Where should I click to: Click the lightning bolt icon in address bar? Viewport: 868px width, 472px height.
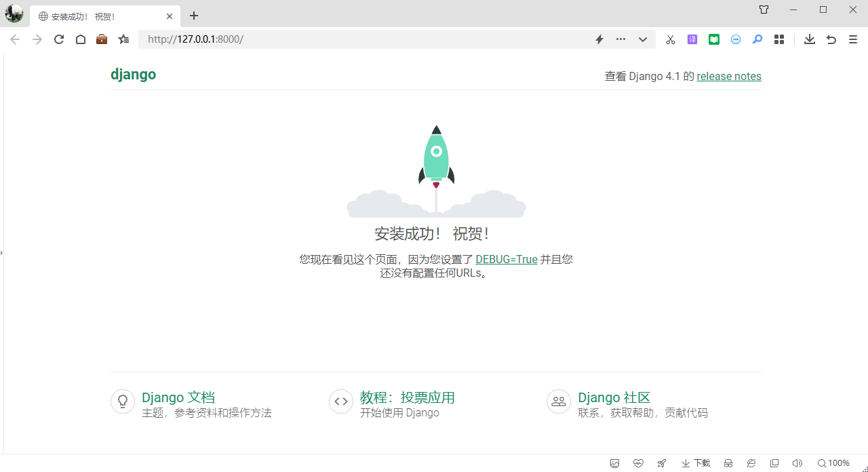tap(599, 39)
